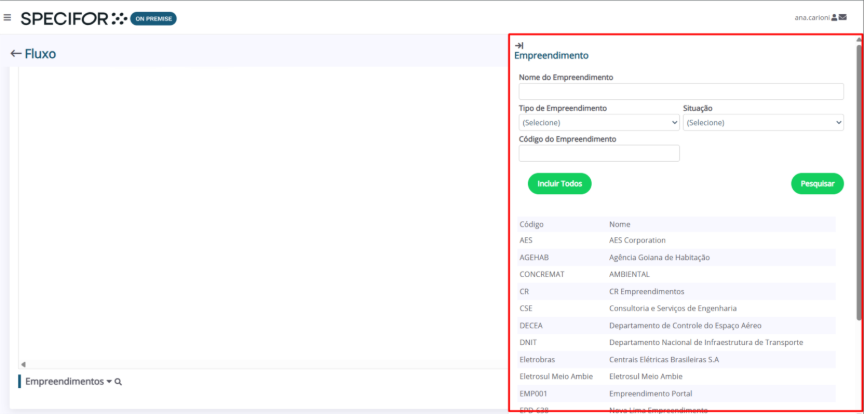Open the mail envelope icon
Screen dimensions: 864x414
[x=843, y=18]
